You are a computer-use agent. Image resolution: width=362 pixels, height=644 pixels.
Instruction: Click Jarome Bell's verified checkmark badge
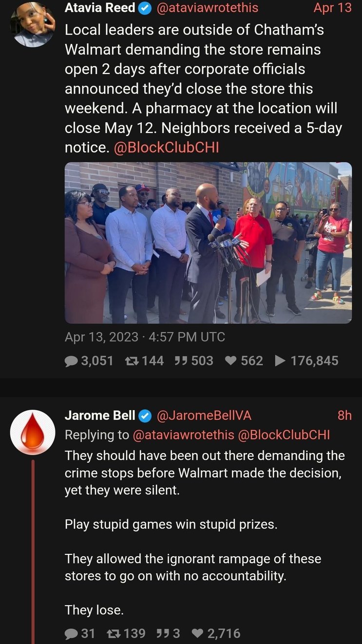click(146, 415)
